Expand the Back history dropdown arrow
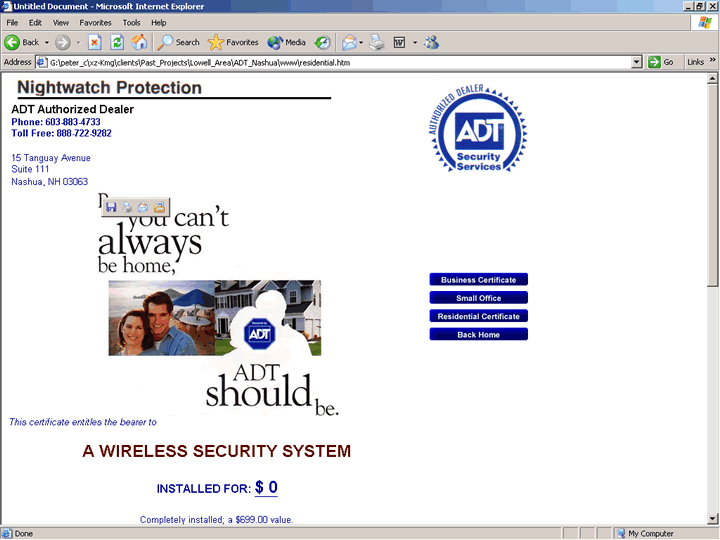 point(47,43)
